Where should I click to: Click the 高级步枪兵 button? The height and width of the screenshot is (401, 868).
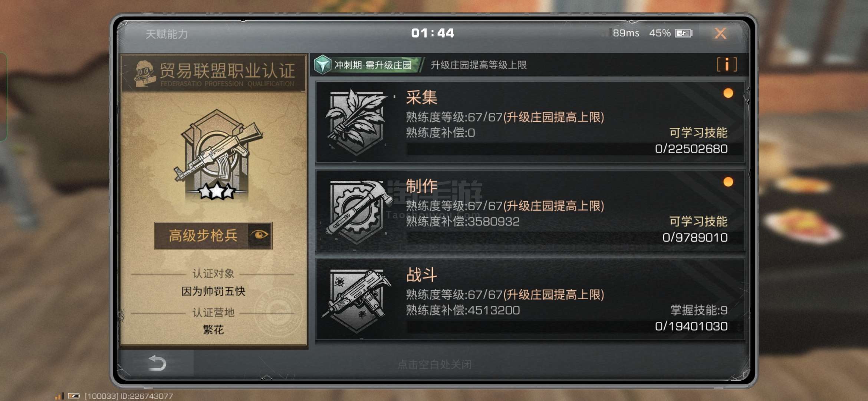213,235
